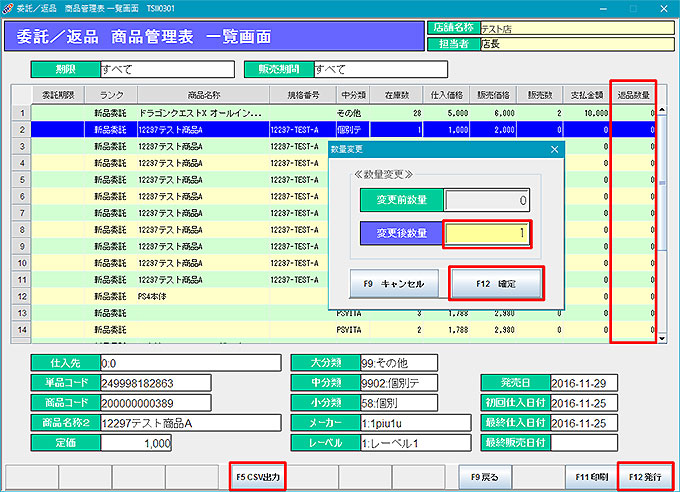Click the 中分類 9902 field
The width and height of the screenshot is (680, 492).
[x=399, y=383]
